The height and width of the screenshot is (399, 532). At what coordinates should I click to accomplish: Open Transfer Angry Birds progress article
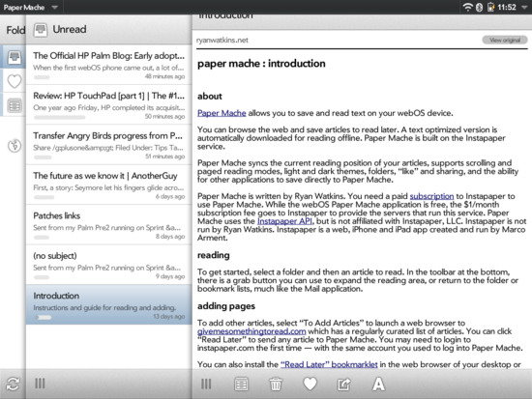[109, 145]
